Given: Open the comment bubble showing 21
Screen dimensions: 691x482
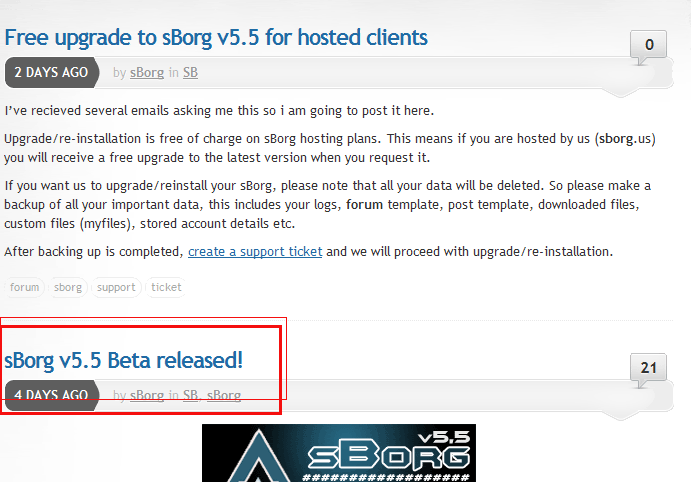Looking at the screenshot, I should (x=648, y=368).
